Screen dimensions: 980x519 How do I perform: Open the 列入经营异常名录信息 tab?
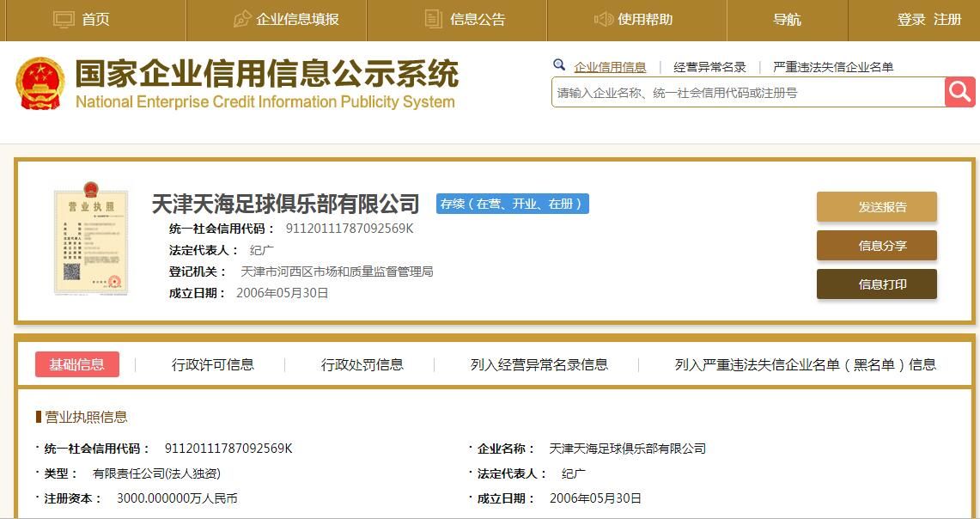(x=539, y=364)
